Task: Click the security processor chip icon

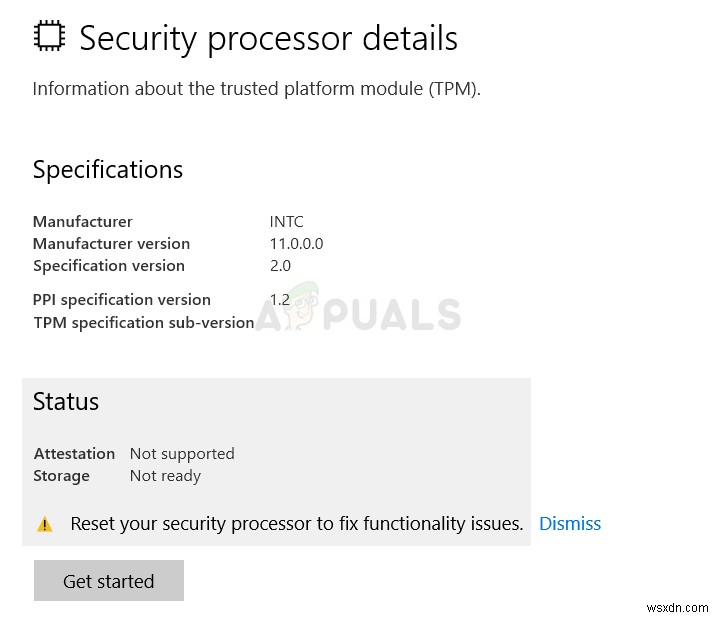Action: pyautogui.click(x=48, y=37)
